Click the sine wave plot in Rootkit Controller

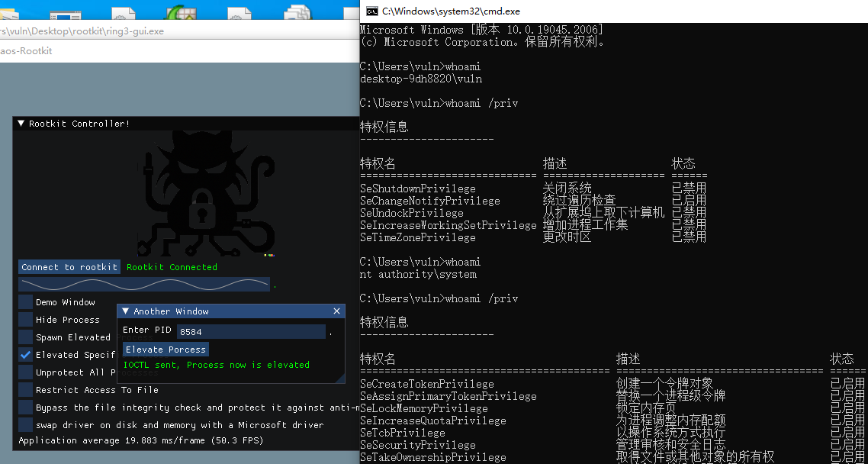(x=144, y=284)
